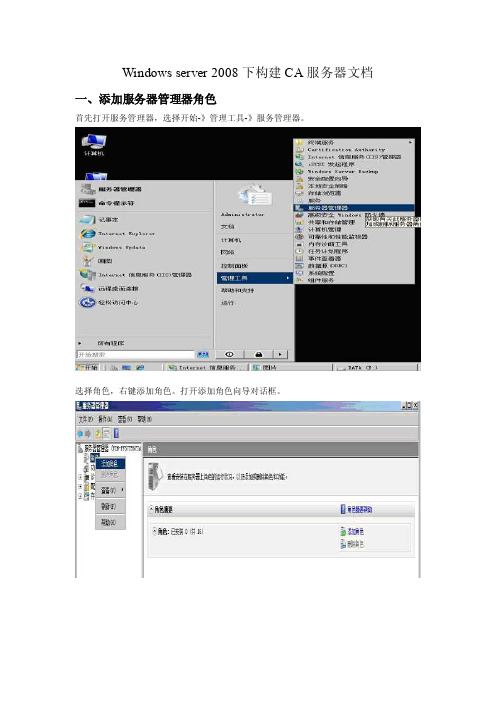Expand the third tree node under Server Manager
The image size is (496, 702).
coord(80,476)
